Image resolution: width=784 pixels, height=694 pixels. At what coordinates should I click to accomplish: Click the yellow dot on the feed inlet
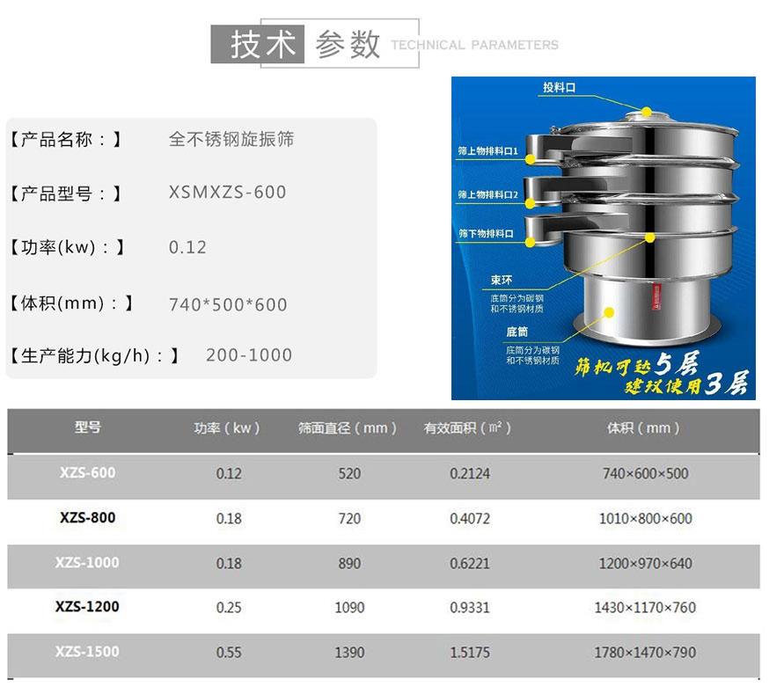pyautogui.click(x=647, y=112)
